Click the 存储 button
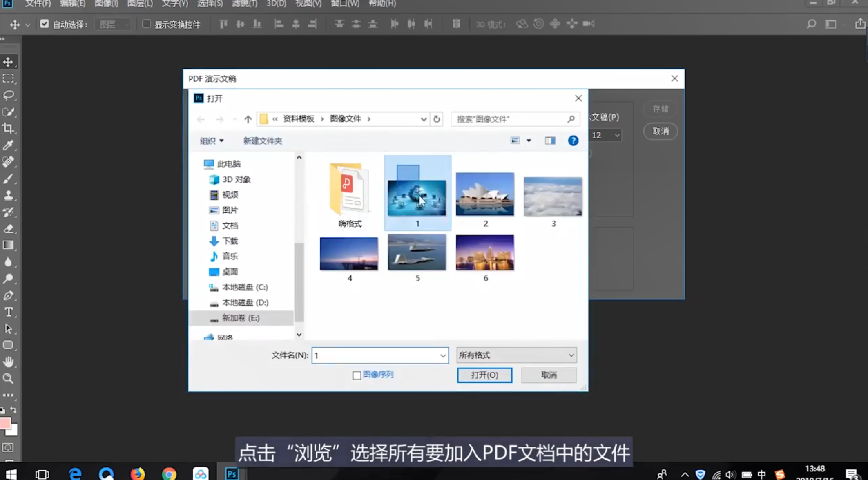This screenshot has width=868, height=480. pos(660,109)
